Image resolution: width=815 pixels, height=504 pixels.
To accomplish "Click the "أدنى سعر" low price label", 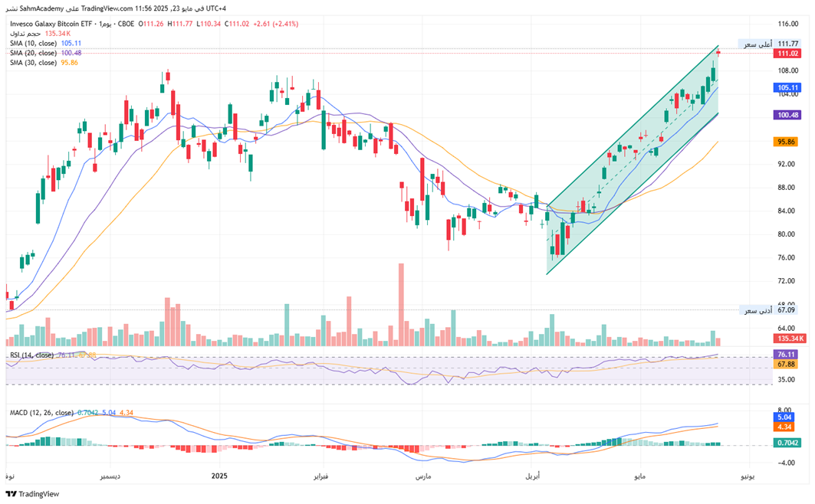I will pos(757,310).
